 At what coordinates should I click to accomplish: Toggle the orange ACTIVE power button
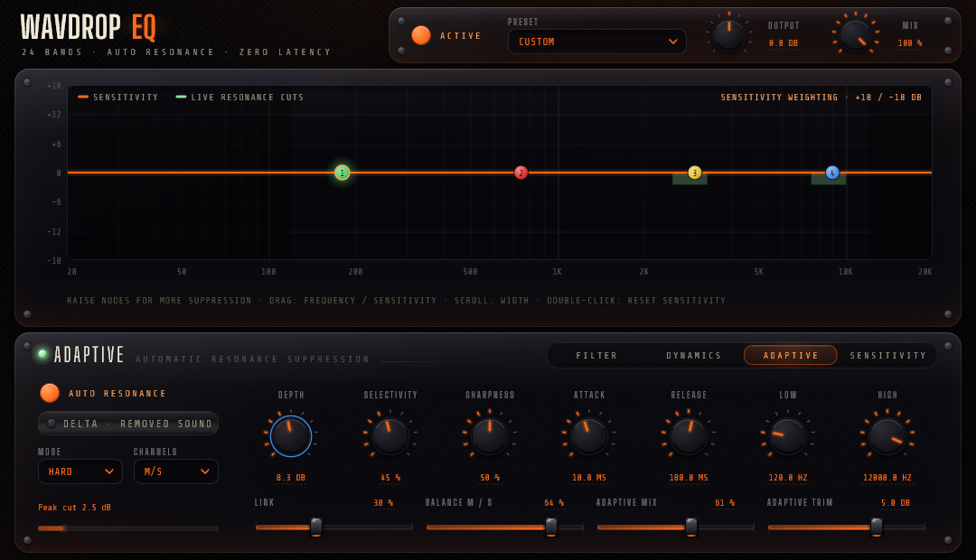click(x=421, y=35)
